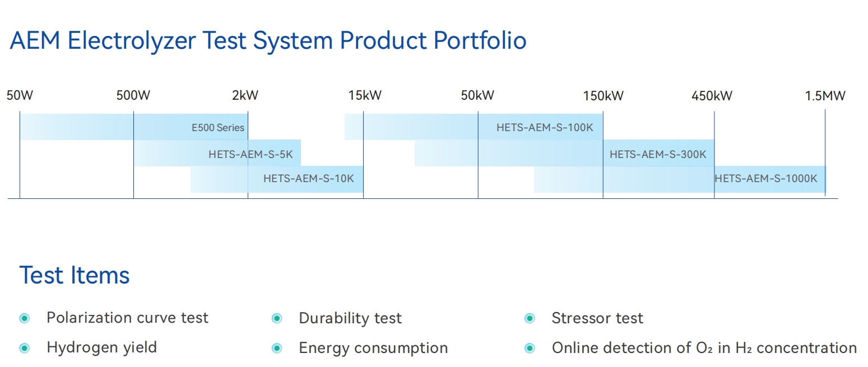Click the 1.5MW scale marker label
The height and width of the screenshot is (367, 868).
click(x=825, y=96)
